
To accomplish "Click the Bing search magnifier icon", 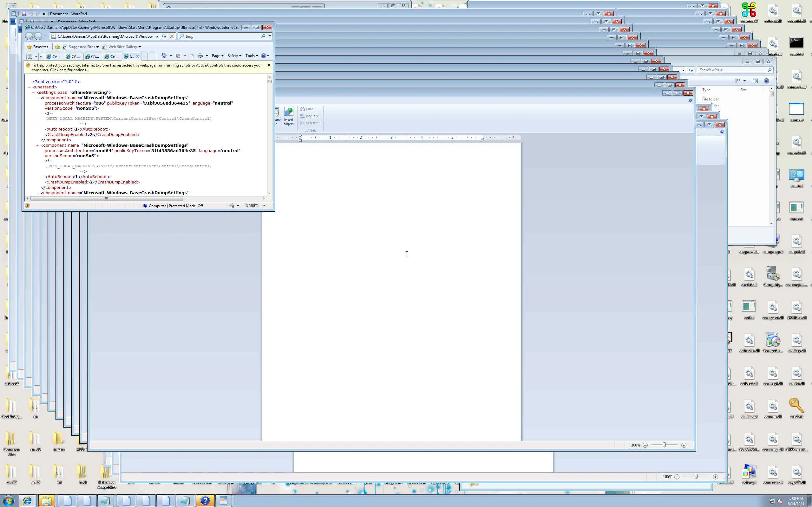I will tap(263, 36).
